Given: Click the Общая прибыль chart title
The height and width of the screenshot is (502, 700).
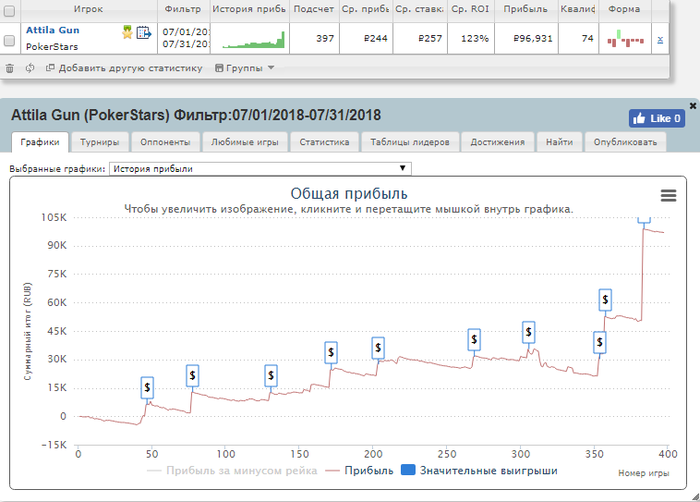Looking at the screenshot, I should pos(349,194).
